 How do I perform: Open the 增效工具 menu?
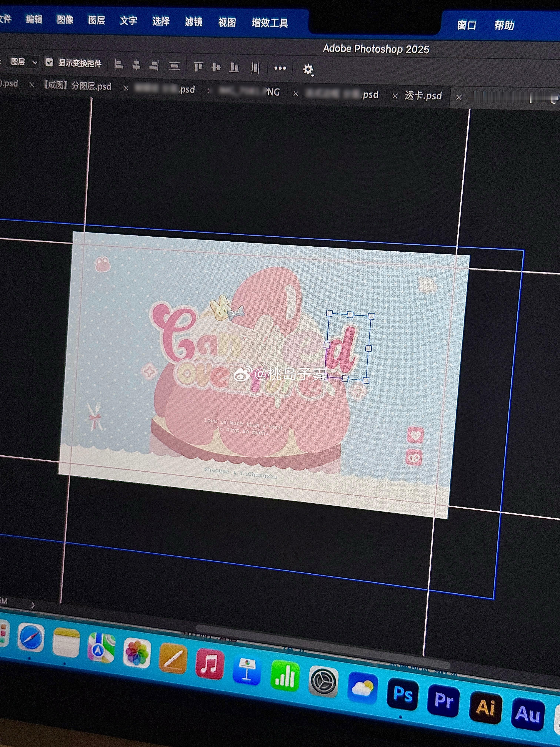coord(270,23)
